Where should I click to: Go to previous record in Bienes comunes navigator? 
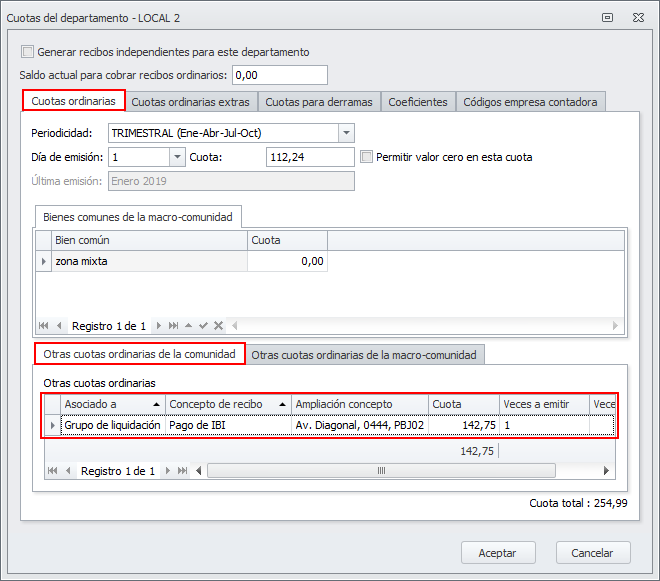pos(60,326)
